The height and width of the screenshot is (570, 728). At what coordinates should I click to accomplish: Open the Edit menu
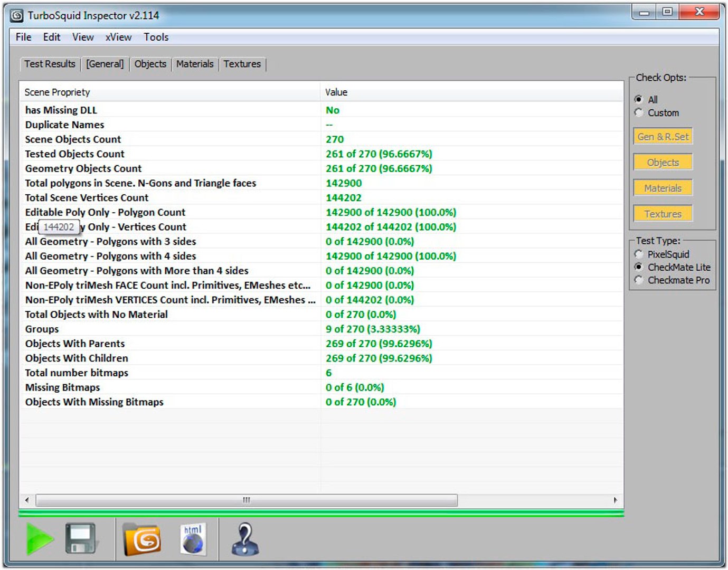click(52, 37)
